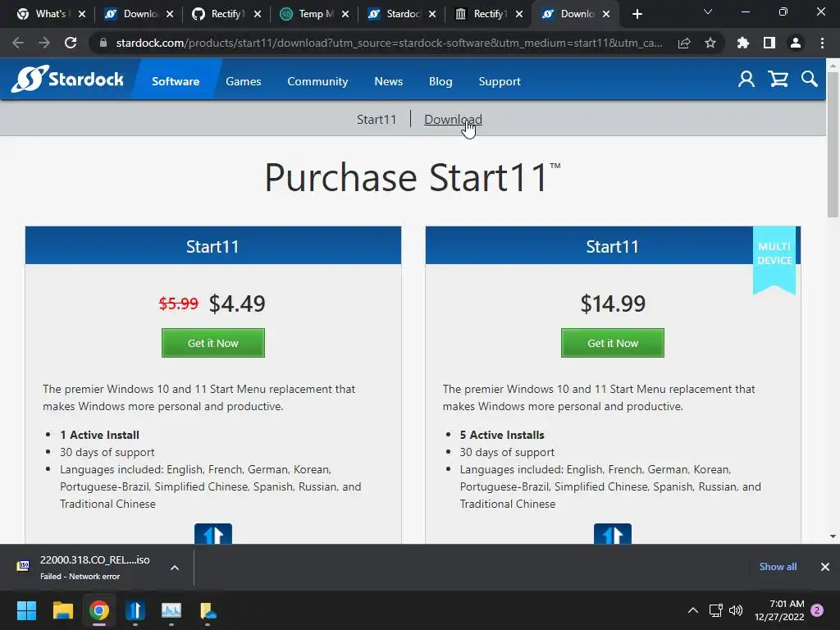
Task: Click the site search magnifier icon
Action: (x=810, y=80)
